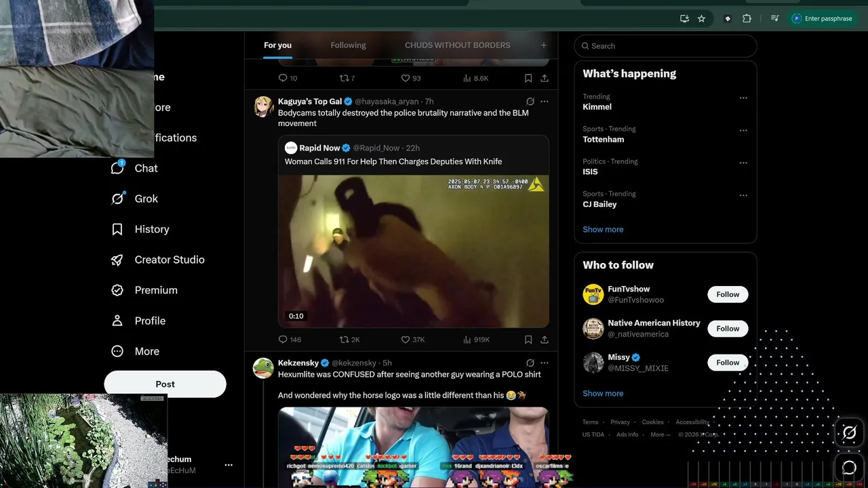The image size is (868, 488).
Task: Open options for the Tottenham trend
Action: tap(743, 130)
